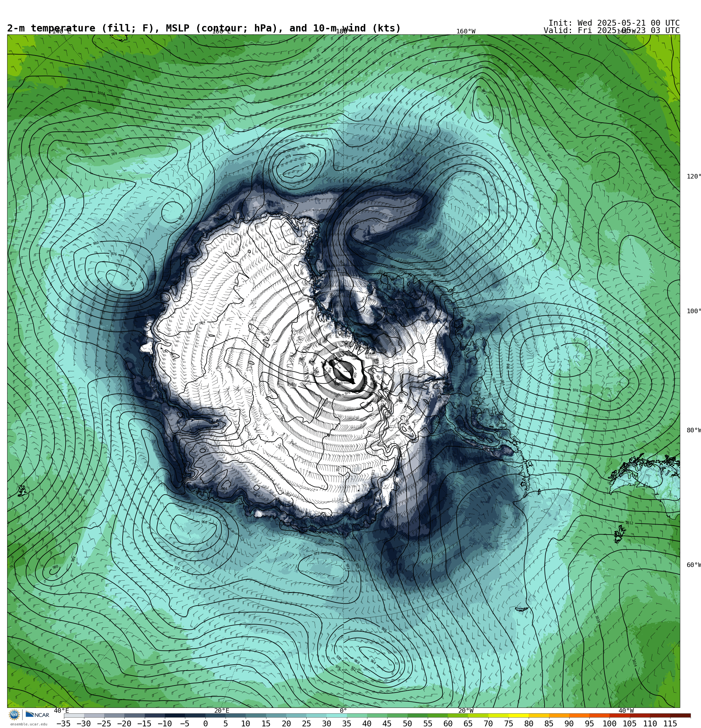Click the -20 colorbar tick label

pyautogui.click(x=124, y=724)
